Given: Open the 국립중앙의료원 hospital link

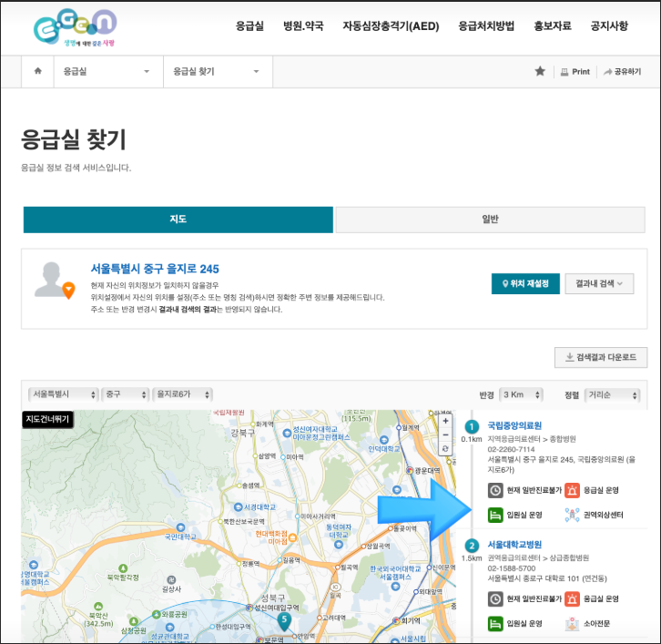Looking at the screenshot, I should (514, 425).
